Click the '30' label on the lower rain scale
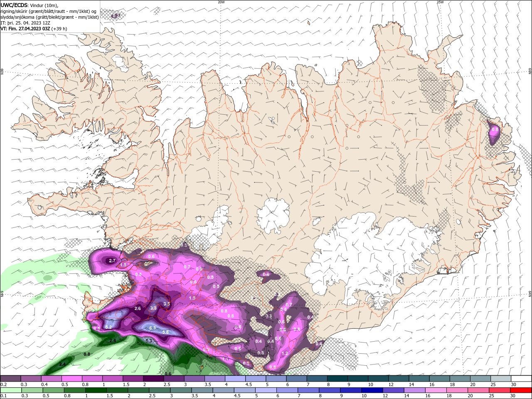This screenshot has height=399, width=532. tap(513, 396)
